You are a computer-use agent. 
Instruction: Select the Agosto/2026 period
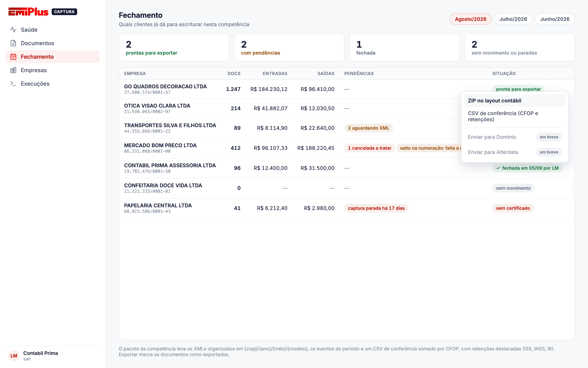point(470,19)
